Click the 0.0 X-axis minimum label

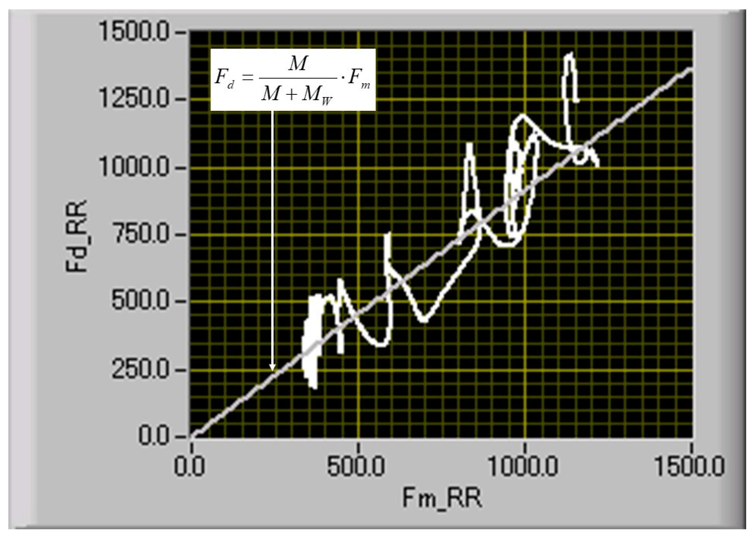click(x=189, y=466)
